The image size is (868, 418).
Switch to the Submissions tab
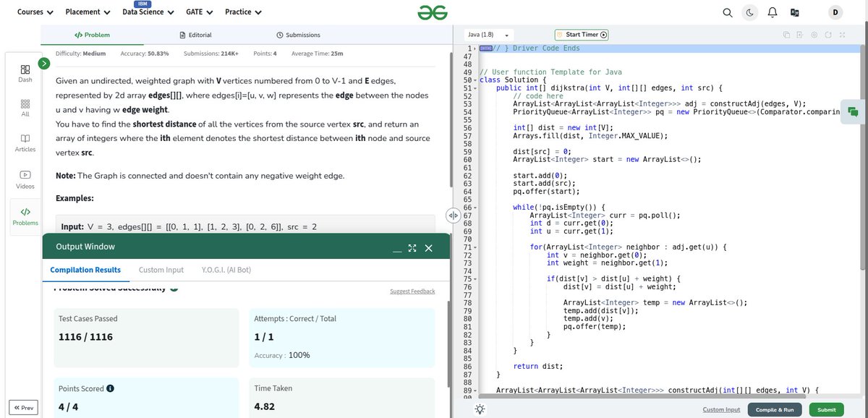[x=299, y=35]
